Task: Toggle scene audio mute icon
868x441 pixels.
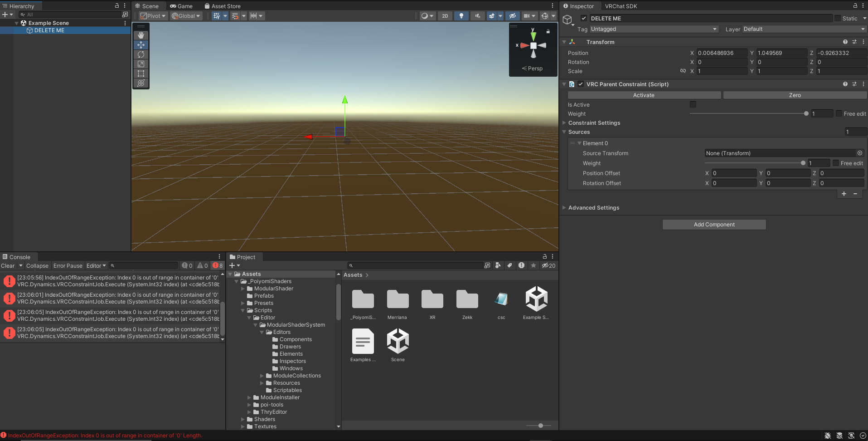Action: tap(478, 16)
